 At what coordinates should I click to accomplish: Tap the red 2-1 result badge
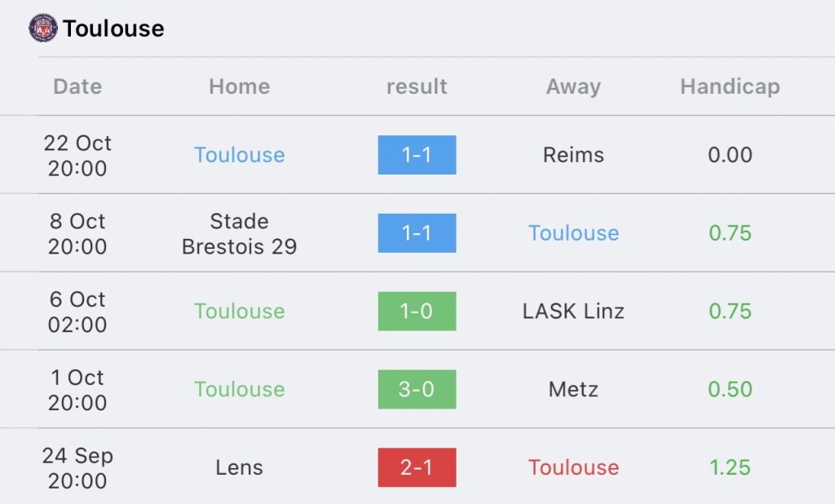[x=417, y=467]
